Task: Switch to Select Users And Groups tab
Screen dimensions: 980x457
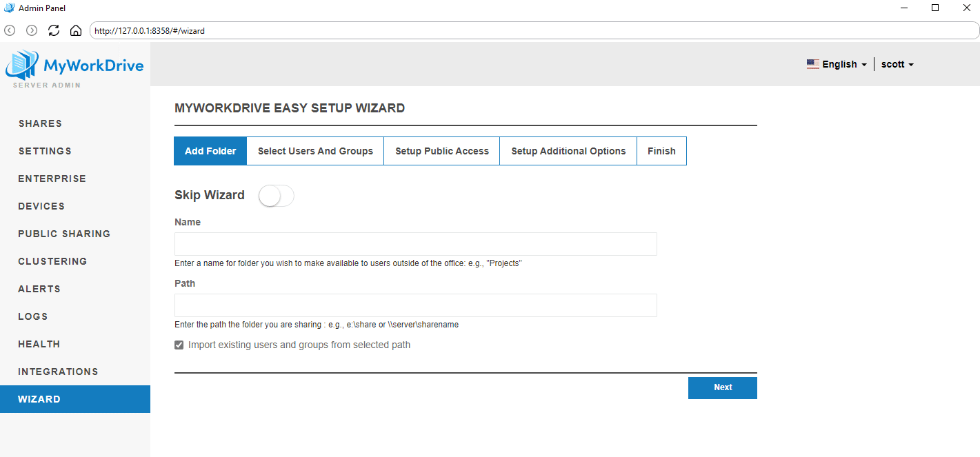Action: [315, 151]
